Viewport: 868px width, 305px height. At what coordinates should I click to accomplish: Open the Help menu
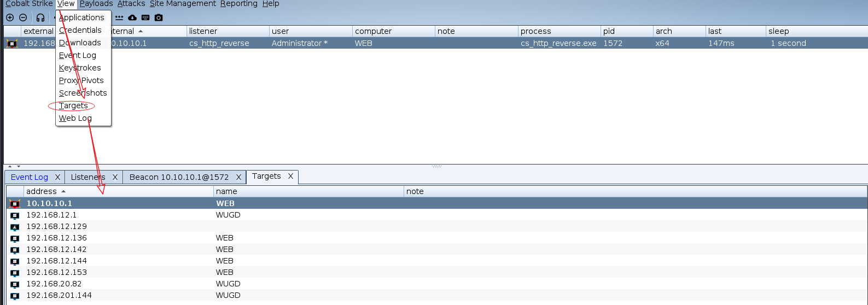pyautogui.click(x=271, y=4)
